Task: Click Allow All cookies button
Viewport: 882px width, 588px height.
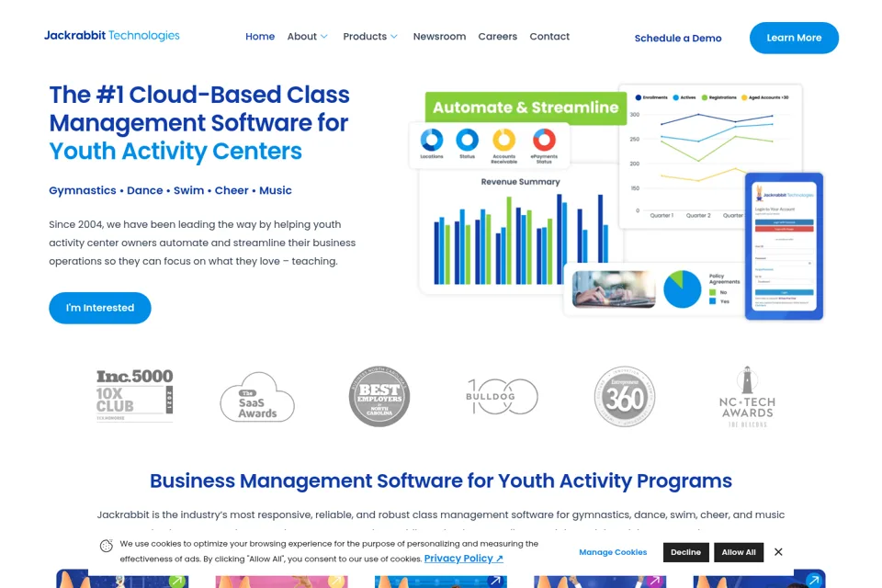Action: [739, 552]
